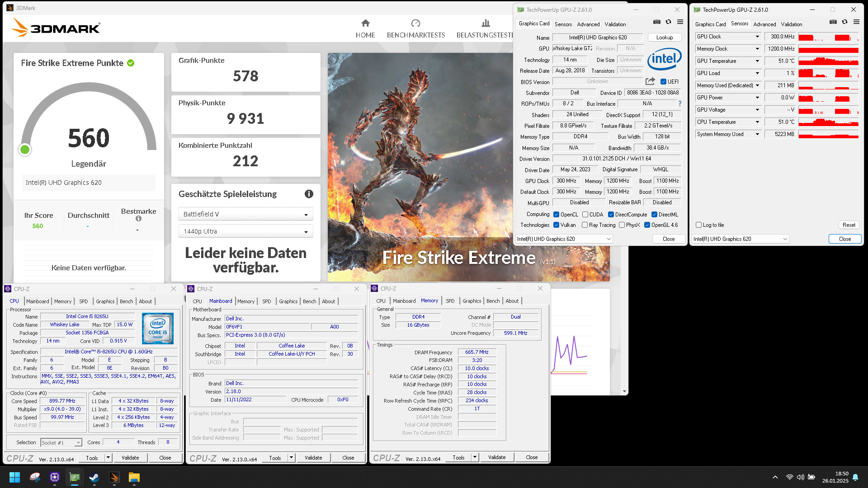Image resolution: width=868 pixels, height=488 pixels.
Task: Take screenshot in GPU-Z Graphics Card window
Action: pyautogui.click(x=657, y=22)
